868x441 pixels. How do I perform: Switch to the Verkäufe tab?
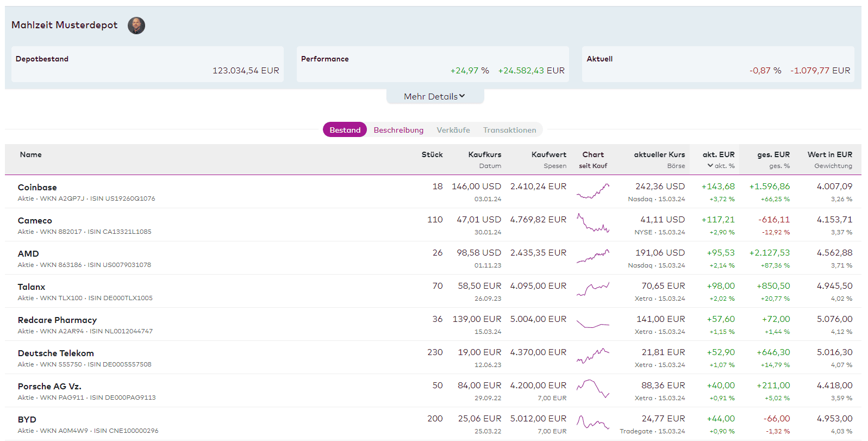tap(453, 130)
